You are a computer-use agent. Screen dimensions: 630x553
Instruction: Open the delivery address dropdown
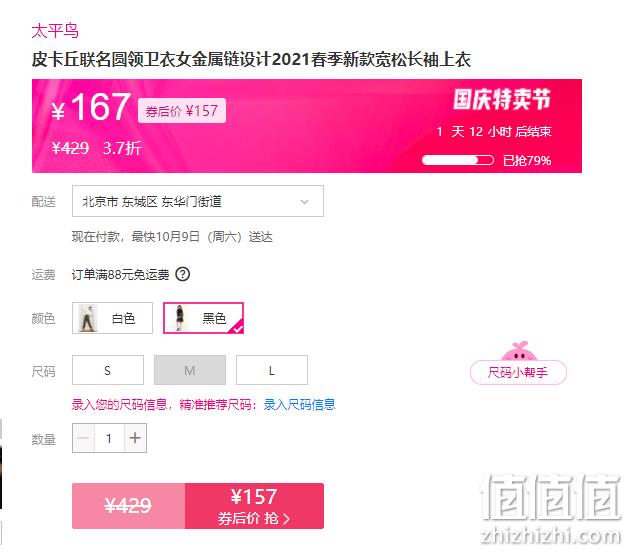[x=198, y=201]
